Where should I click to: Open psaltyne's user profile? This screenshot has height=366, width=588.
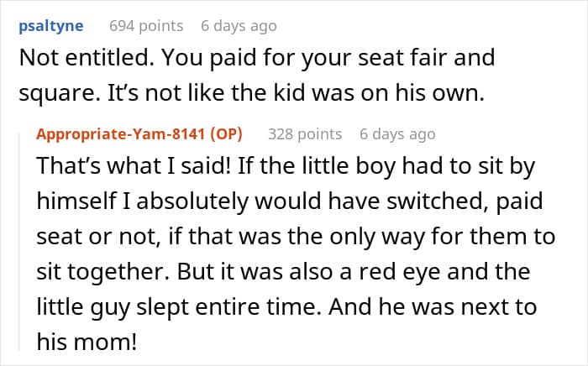point(51,26)
